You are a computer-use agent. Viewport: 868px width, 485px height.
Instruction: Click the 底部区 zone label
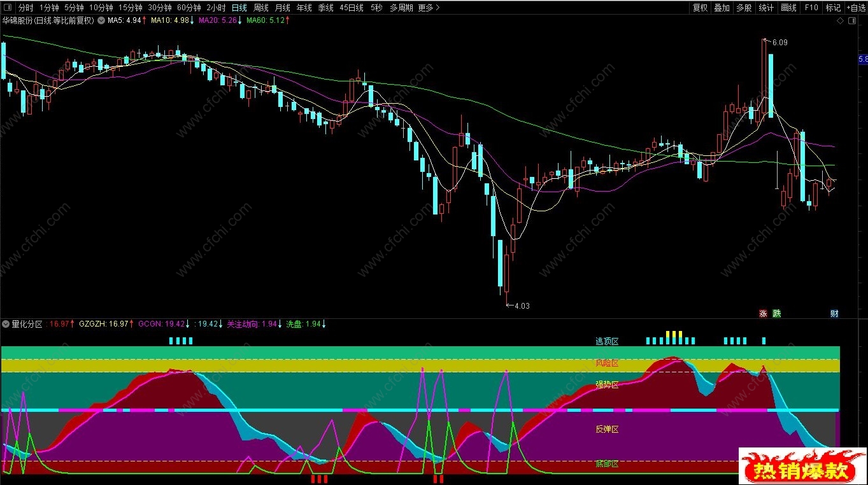(x=607, y=464)
